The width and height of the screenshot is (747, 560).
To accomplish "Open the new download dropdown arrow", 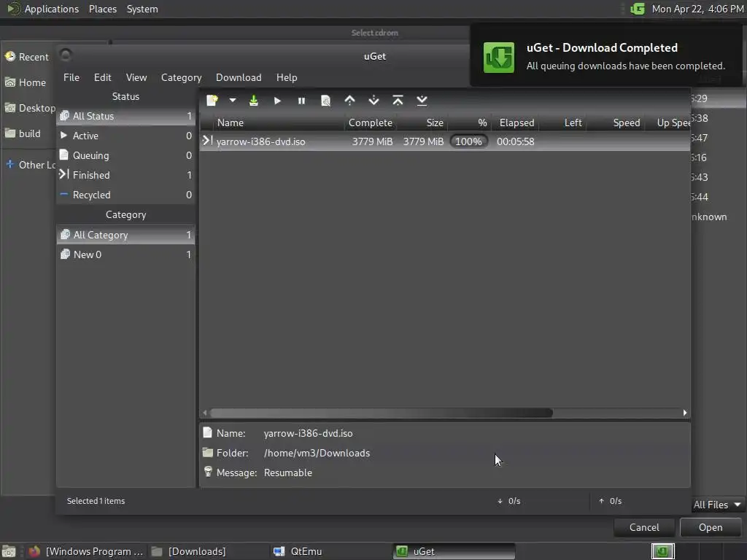I will click(233, 101).
